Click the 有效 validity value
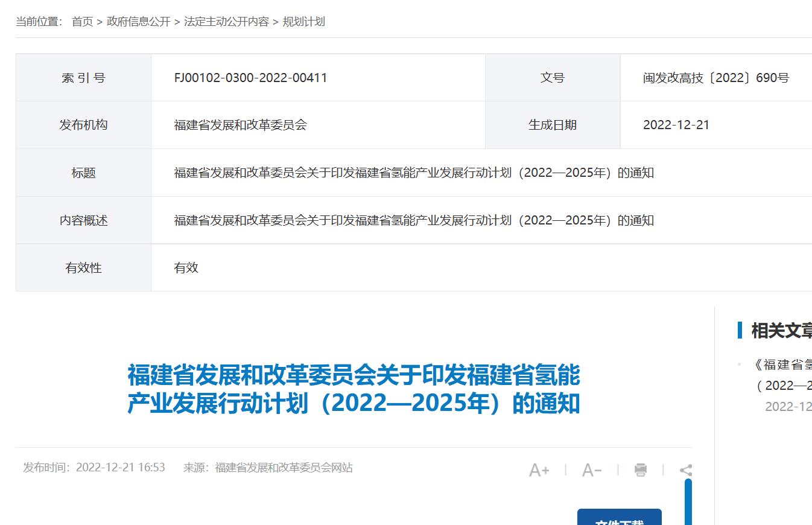 (x=186, y=268)
